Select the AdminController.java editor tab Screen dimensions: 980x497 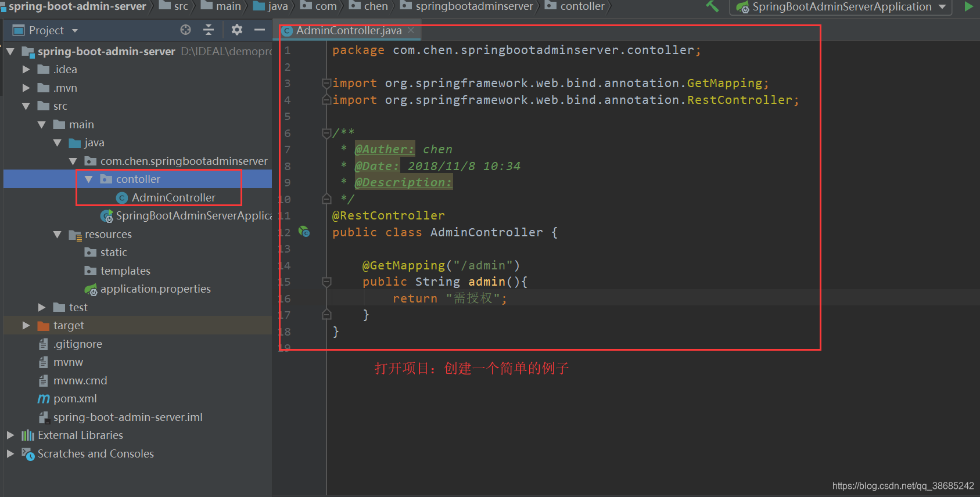coord(347,30)
